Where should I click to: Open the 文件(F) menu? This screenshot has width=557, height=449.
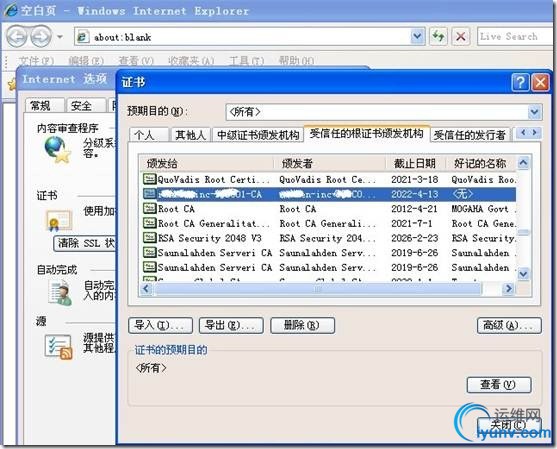coord(36,61)
